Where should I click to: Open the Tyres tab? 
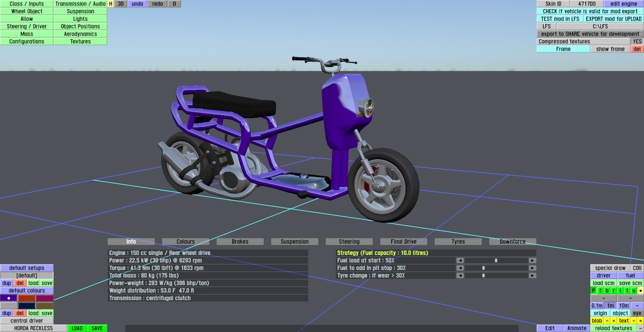point(458,242)
